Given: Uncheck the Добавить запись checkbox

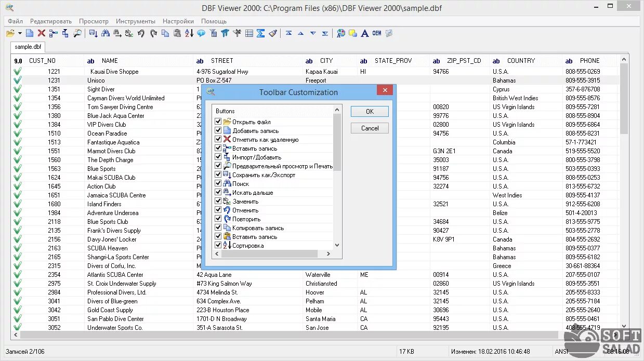Looking at the screenshot, I should click(x=218, y=131).
